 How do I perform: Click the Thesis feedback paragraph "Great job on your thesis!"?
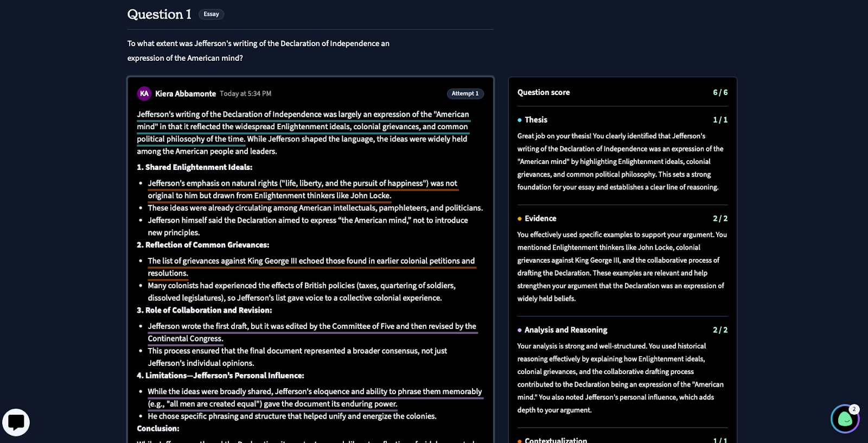click(x=620, y=161)
